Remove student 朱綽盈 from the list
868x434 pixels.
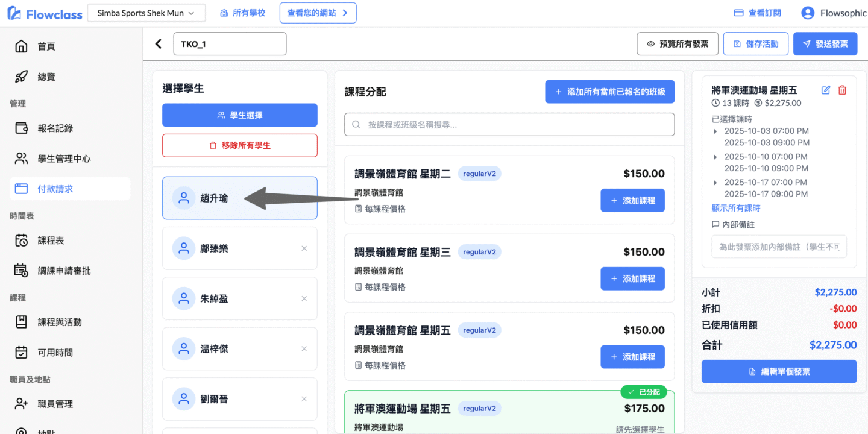click(x=304, y=298)
